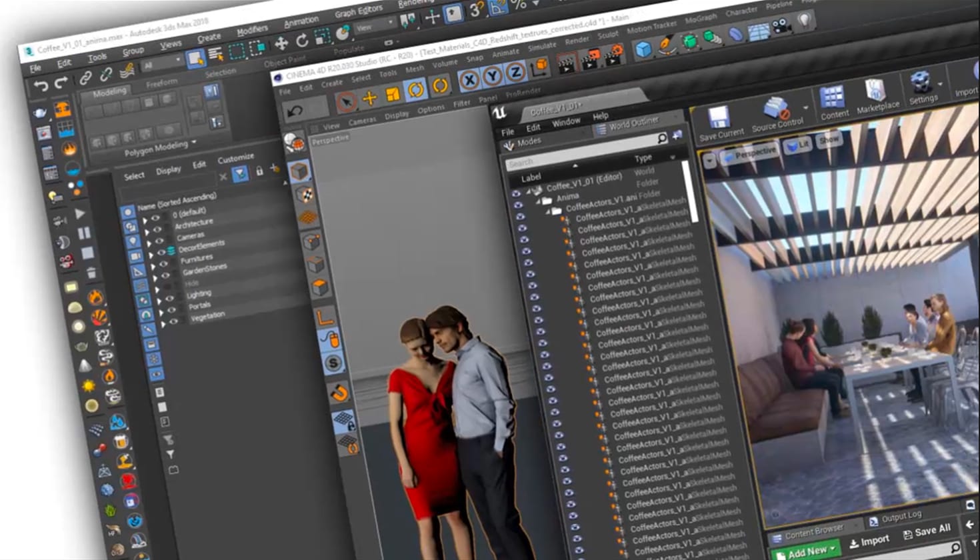The width and height of the screenshot is (980, 560).
Task: Toggle the X axis lock in Cinema 4D
Action: tap(469, 80)
